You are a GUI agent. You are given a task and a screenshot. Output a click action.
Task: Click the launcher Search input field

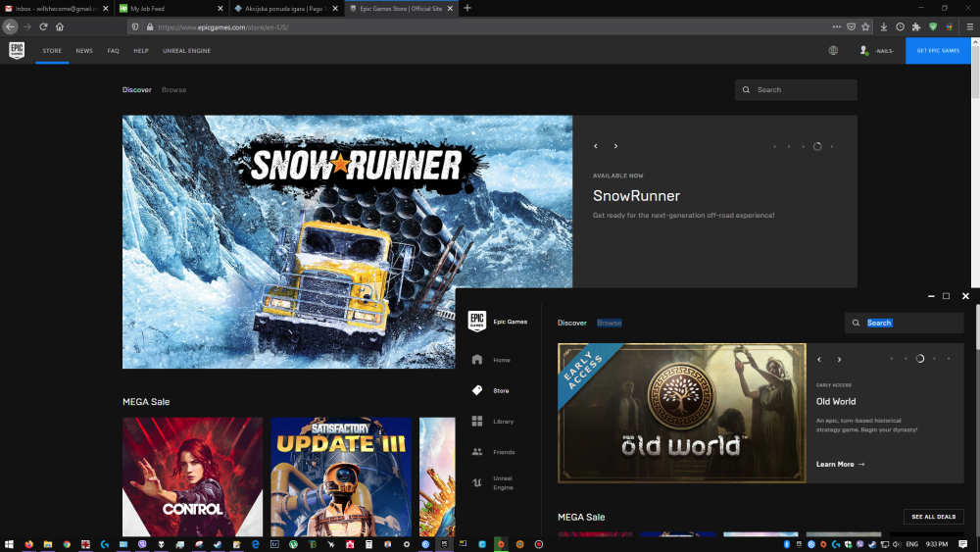[x=904, y=323]
